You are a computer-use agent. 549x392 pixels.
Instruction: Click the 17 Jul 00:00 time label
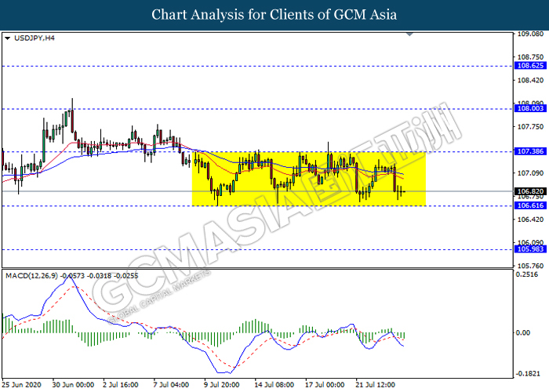click(325, 385)
